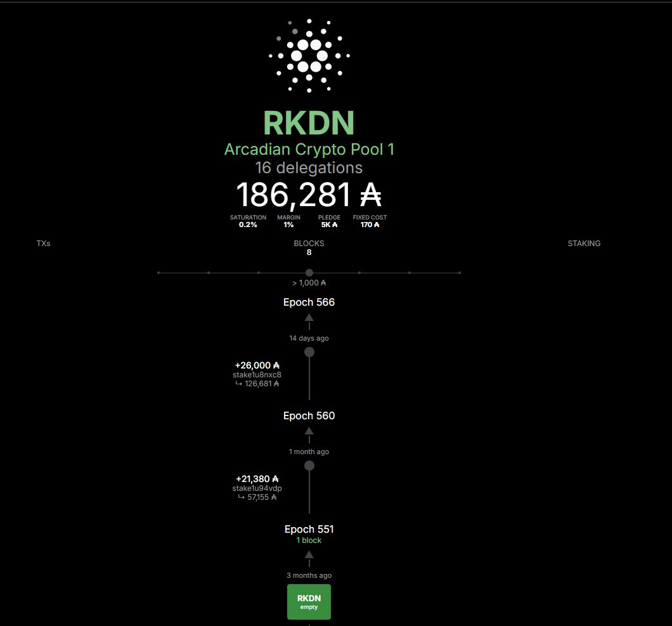Open Epoch 566 heading
672x626 pixels.
click(309, 303)
